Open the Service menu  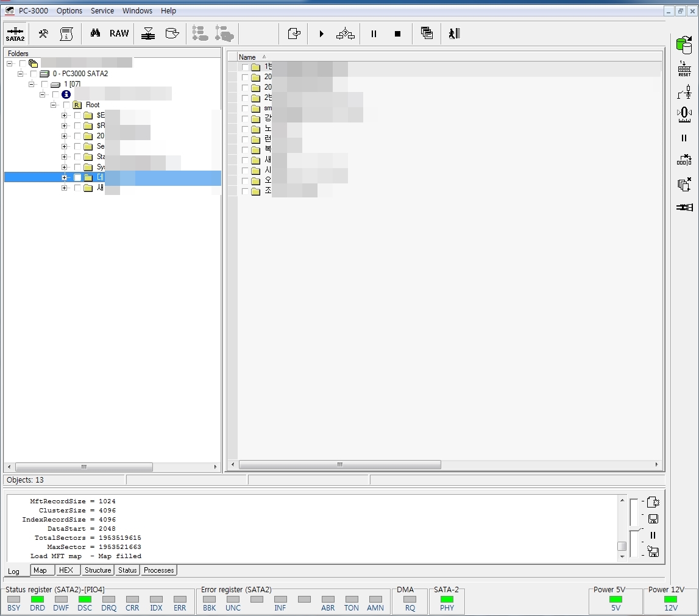[102, 11]
